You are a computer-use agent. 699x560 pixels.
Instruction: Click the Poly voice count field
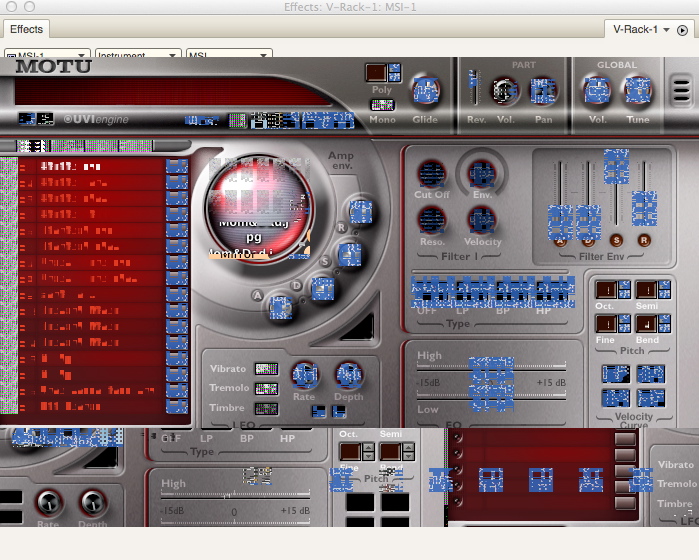[376, 73]
